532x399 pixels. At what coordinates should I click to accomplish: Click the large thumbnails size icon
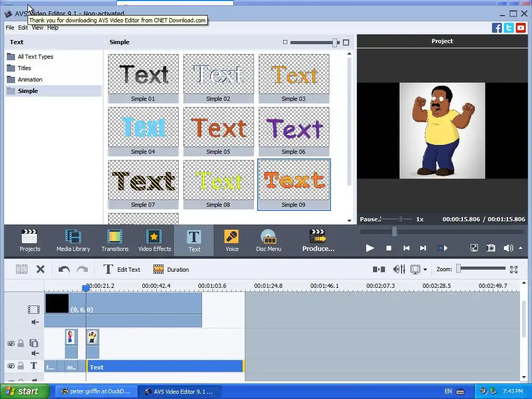click(x=345, y=43)
